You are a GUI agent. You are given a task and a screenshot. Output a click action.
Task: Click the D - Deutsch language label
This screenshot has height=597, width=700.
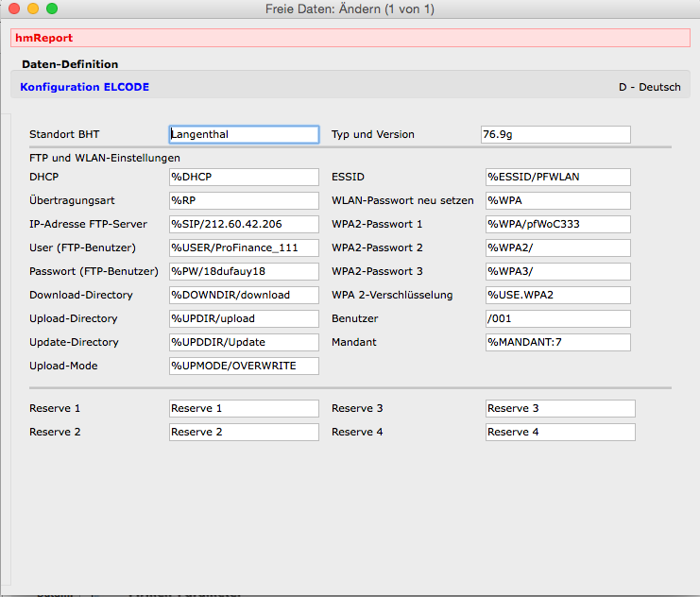pyautogui.click(x=649, y=87)
